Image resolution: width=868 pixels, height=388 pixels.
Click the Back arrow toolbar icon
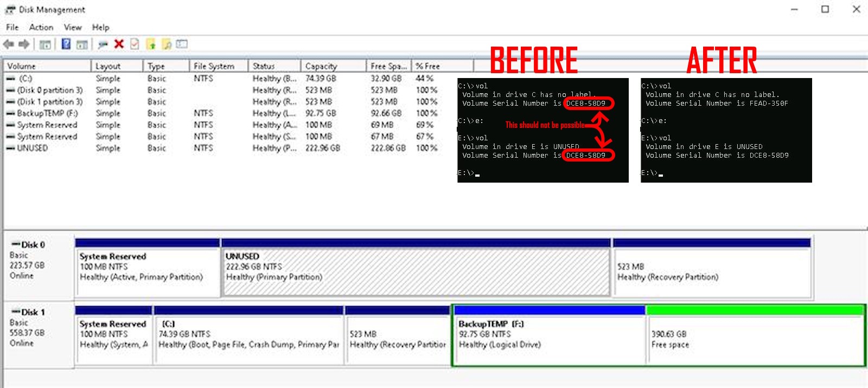8,44
